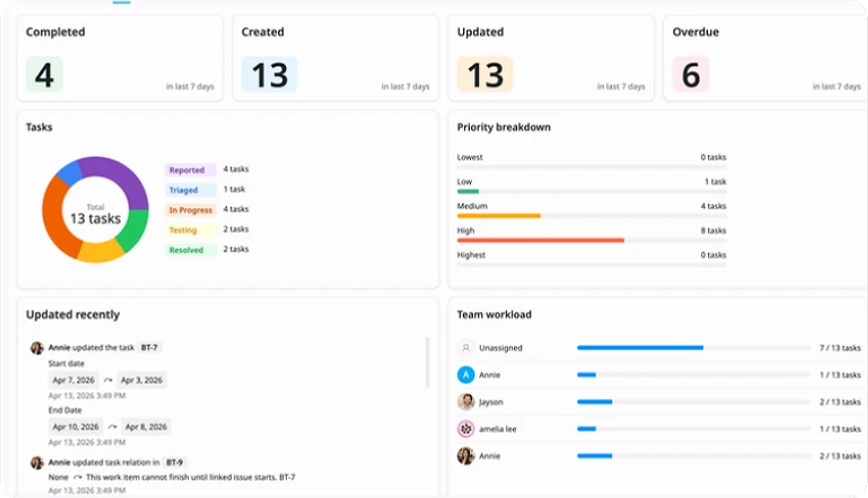
Task: Click the Updated recently panel scrollbar
Action: tap(427, 362)
